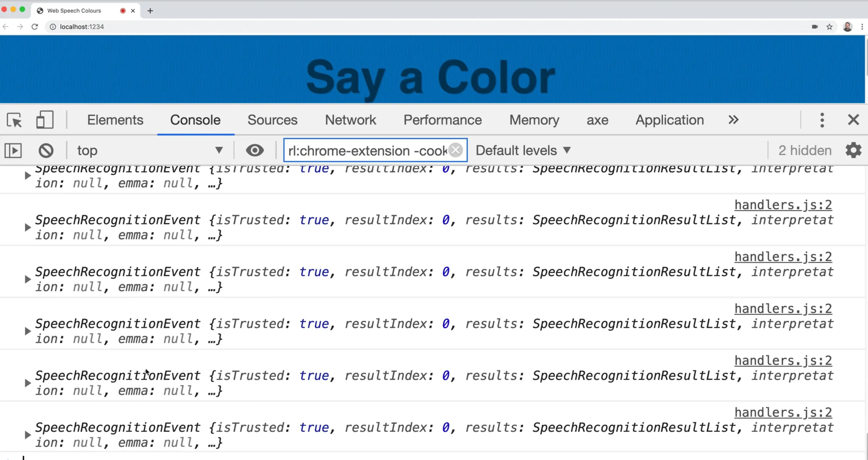Click the clear console icon
Viewport: 868px width, 460px height.
[x=46, y=150]
